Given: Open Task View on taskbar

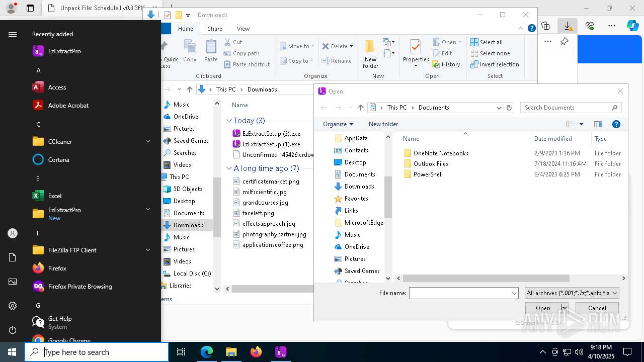Looking at the screenshot, I should (181, 352).
